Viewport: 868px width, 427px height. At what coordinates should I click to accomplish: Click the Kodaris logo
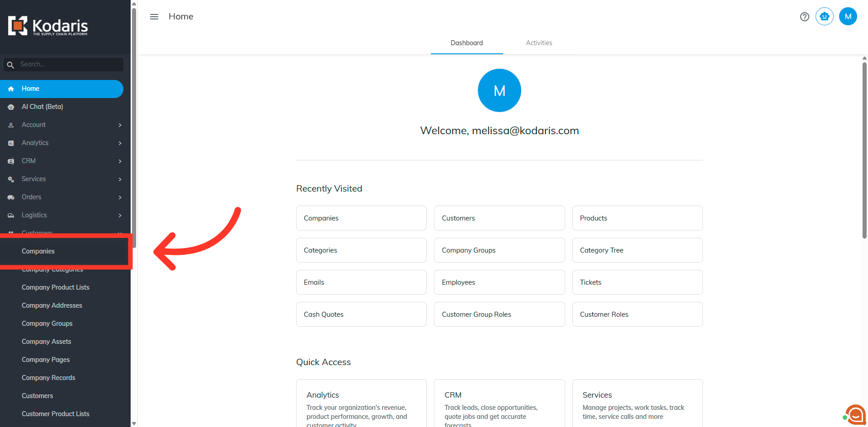(x=48, y=26)
